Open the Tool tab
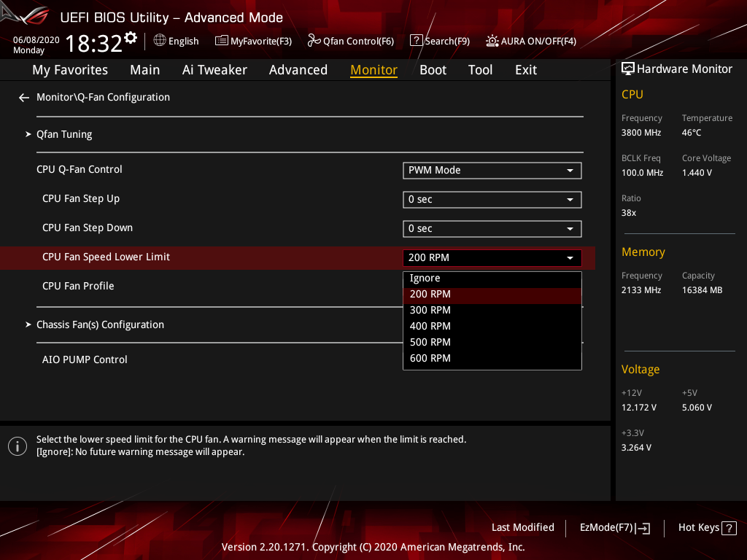This screenshot has width=747, height=560. pos(480,70)
